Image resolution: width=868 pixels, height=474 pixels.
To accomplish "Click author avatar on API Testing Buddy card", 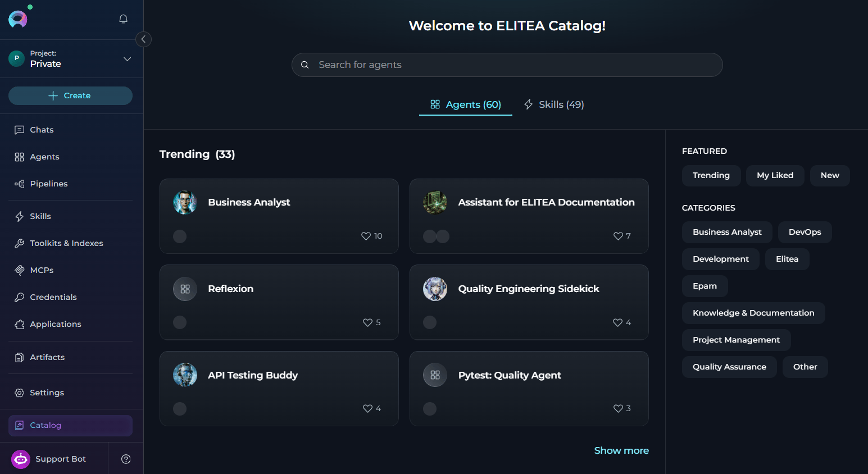I will click(x=180, y=409).
